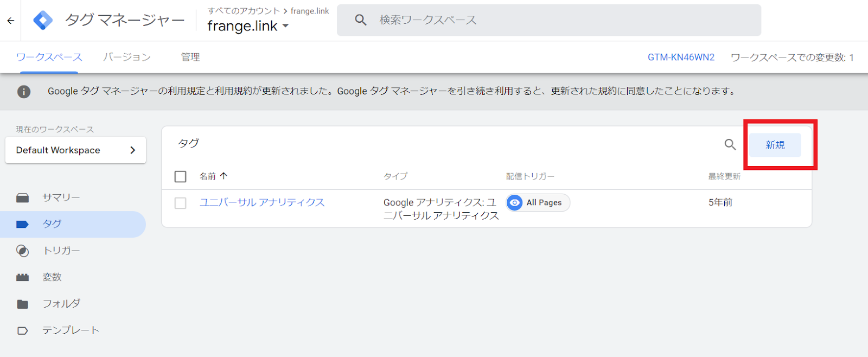The width and height of the screenshot is (868, 357).
Task: Switch to the ワークスペース tab
Action: point(49,57)
